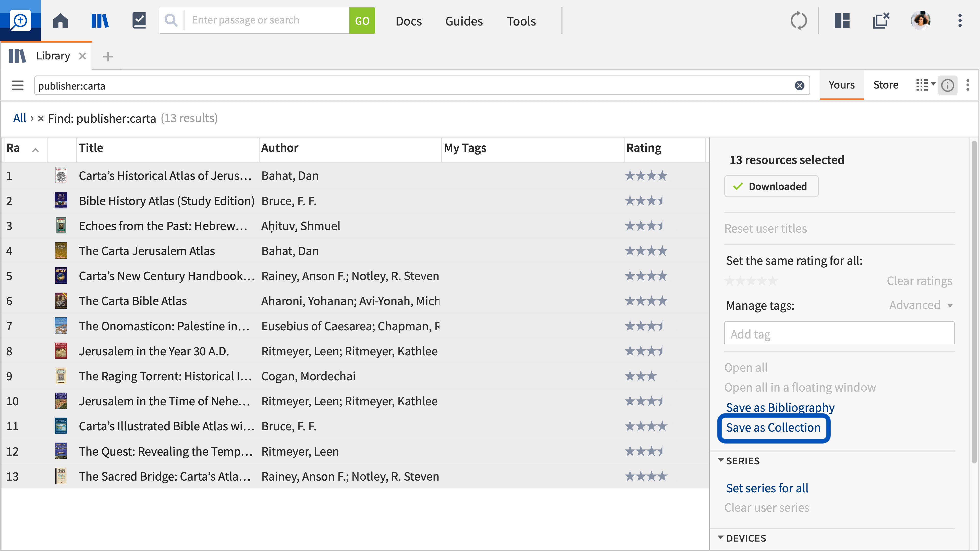Screen dimensions: 980x551
Task: Open the Docs menu
Action: click(x=409, y=21)
